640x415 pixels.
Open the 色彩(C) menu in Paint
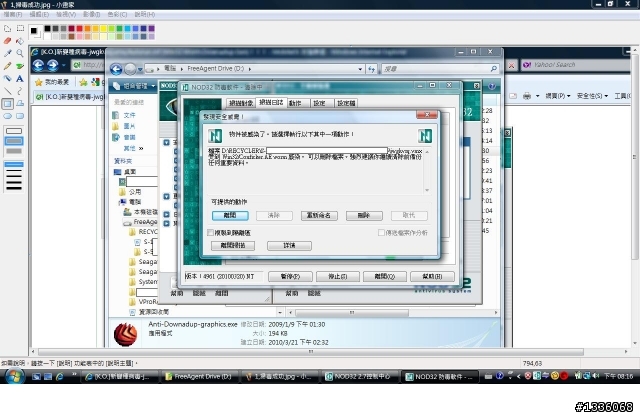pos(117,14)
